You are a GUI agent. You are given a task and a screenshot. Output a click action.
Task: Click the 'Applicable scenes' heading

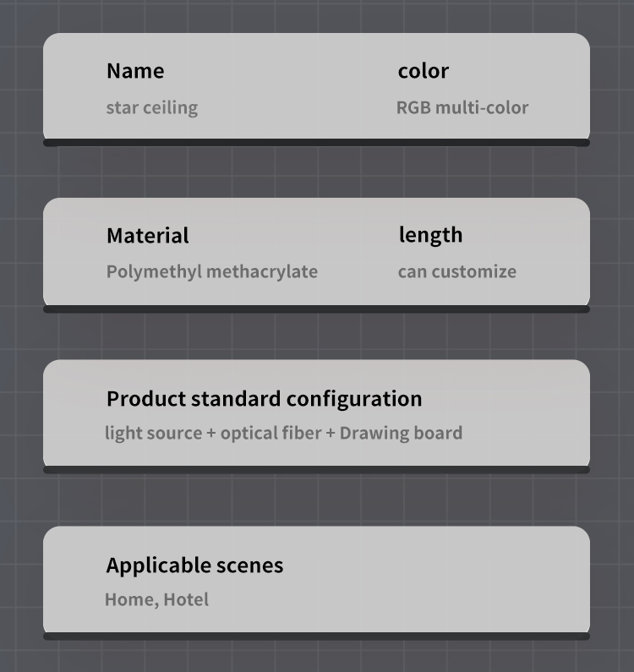point(194,565)
